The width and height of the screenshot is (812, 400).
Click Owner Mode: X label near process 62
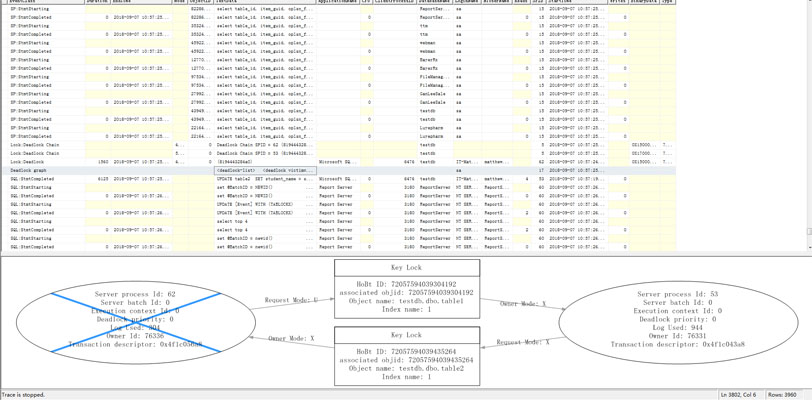click(292, 338)
